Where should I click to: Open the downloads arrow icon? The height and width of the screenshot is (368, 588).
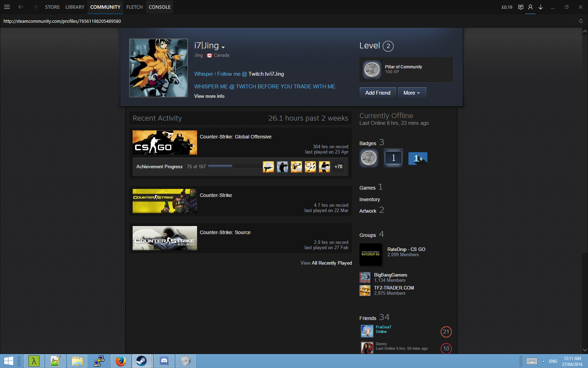coord(540,7)
